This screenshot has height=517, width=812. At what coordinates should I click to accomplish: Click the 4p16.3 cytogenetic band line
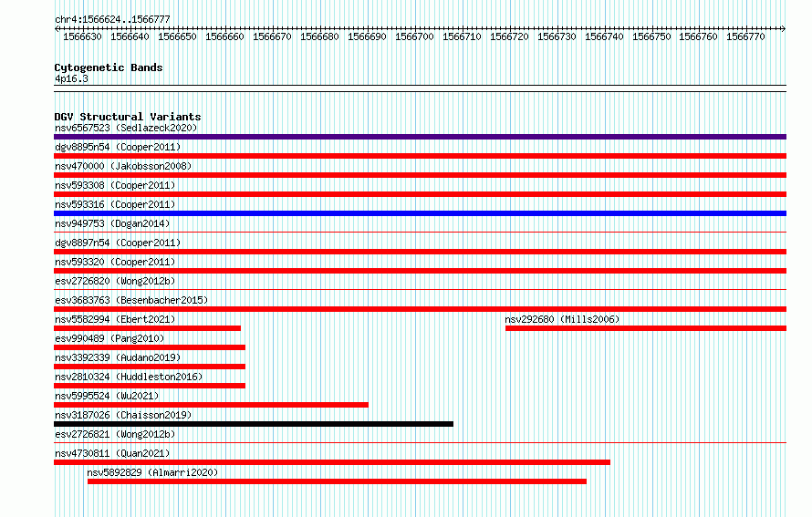coord(420,88)
